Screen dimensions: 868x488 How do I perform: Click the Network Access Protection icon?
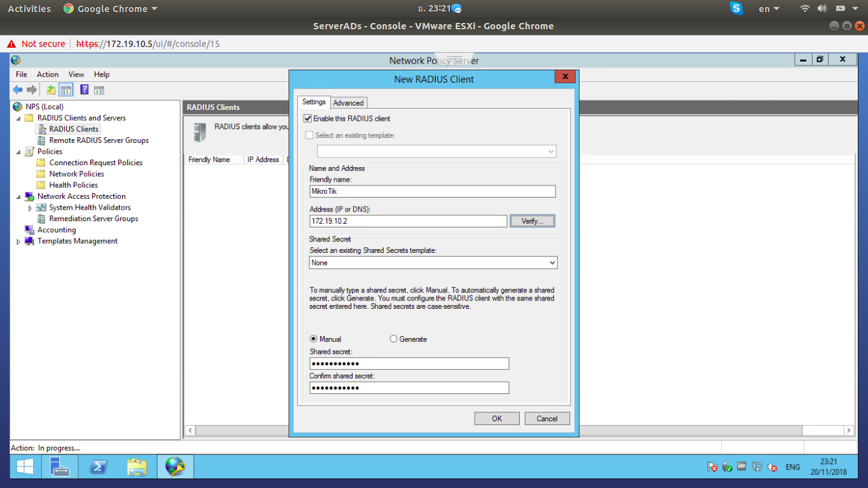point(29,196)
